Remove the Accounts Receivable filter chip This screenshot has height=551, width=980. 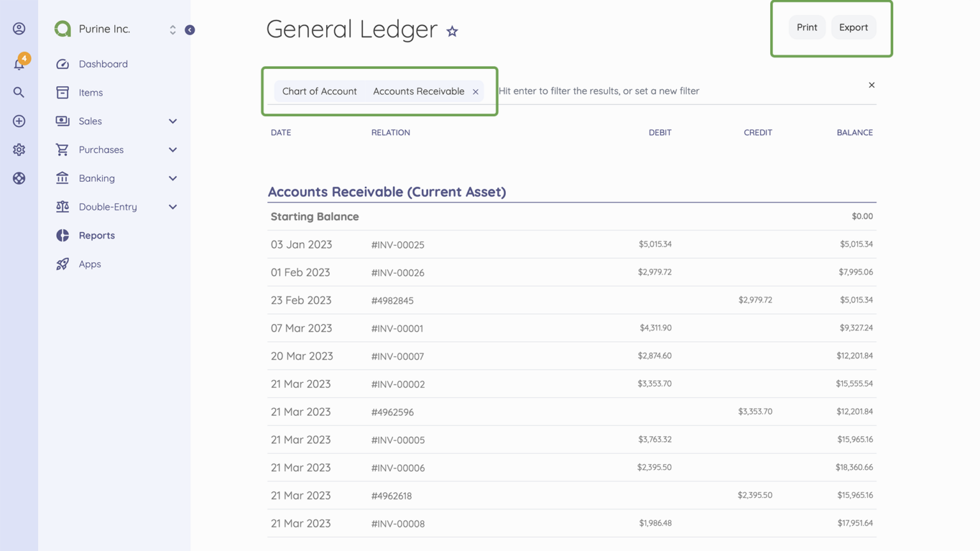[x=475, y=91]
